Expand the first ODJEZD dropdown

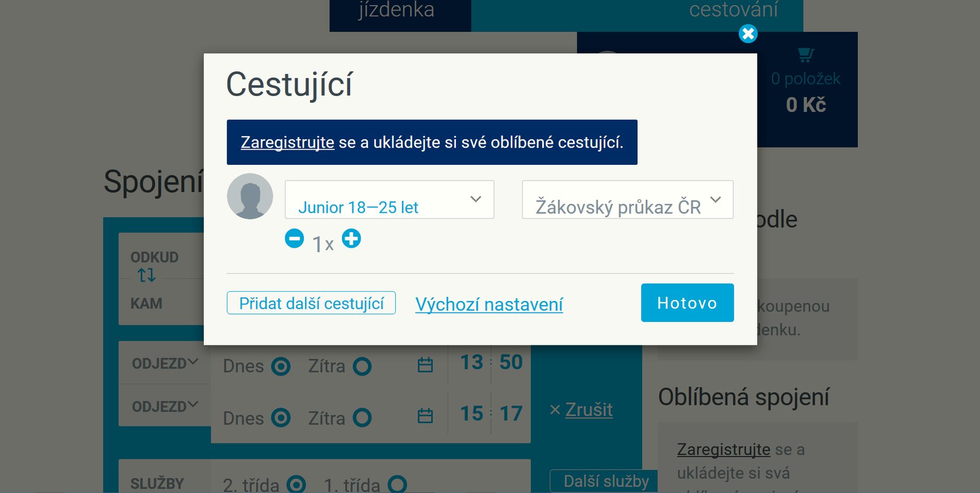pos(165,363)
